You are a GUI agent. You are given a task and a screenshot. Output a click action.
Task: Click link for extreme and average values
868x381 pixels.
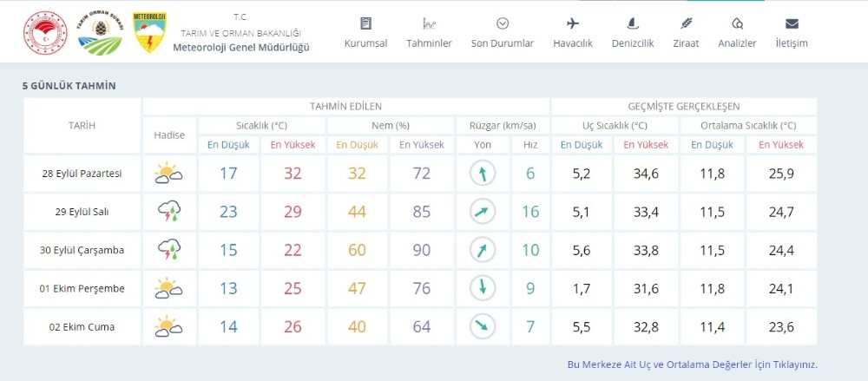click(x=692, y=365)
